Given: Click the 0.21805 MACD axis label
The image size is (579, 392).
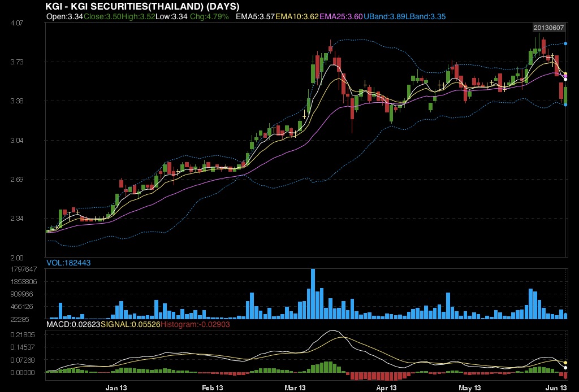Looking at the screenshot, I should 23,335.
